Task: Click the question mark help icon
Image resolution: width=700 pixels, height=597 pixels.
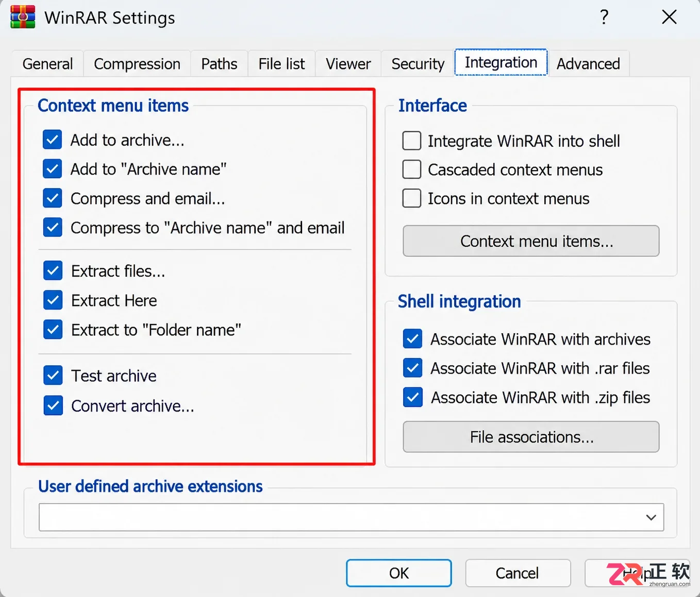Action: coord(604,17)
